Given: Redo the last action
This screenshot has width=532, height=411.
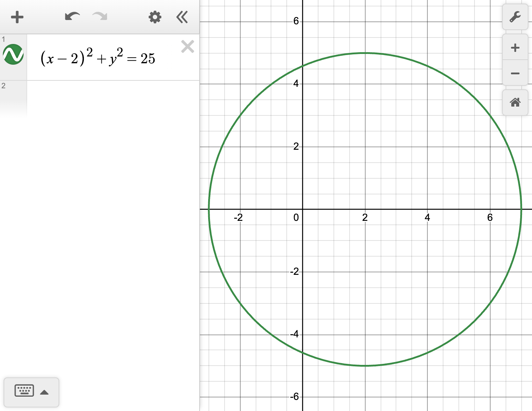Looking at the screenshot, I should pyautogui.click(x=100, y=17).
